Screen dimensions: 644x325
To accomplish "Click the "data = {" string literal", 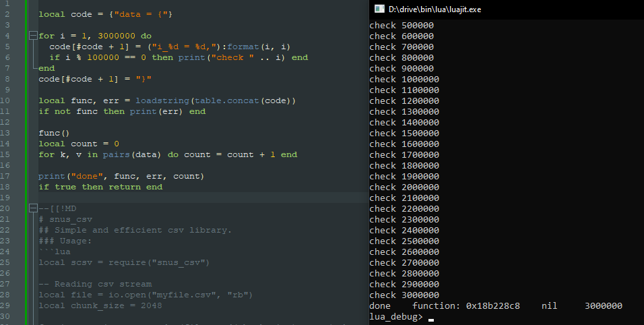I will 141,14.
